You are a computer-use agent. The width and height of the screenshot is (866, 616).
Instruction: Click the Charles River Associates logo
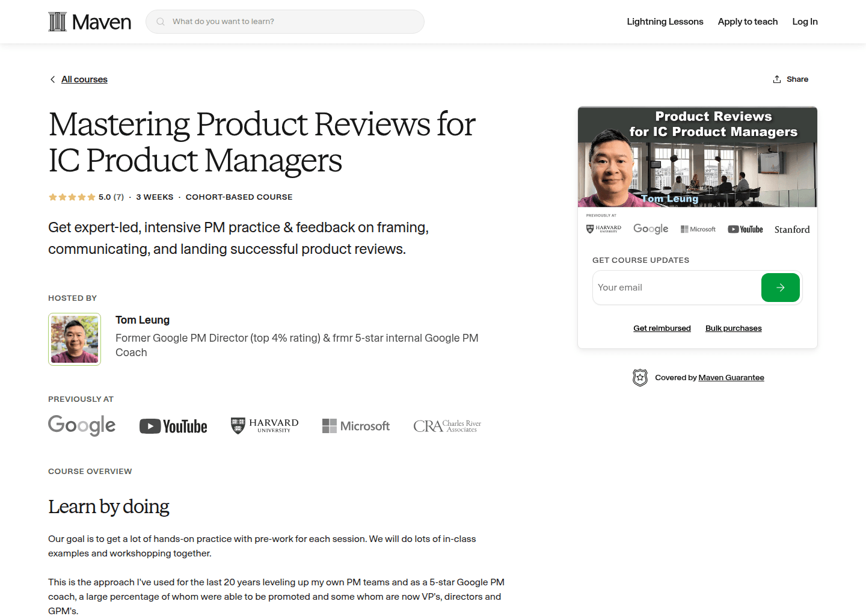pyautogui.click(x=447, y=426)
